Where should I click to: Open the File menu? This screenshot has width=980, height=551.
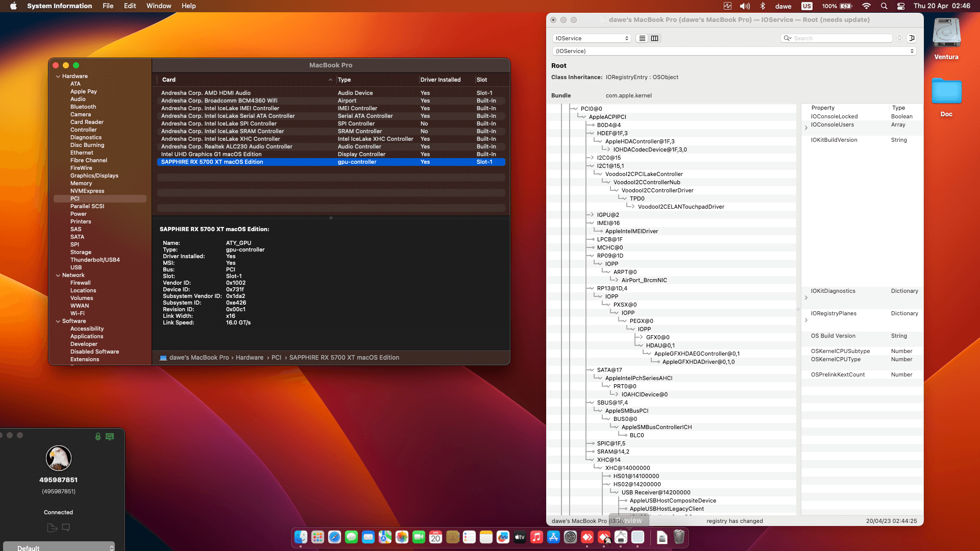coord(108,6)
